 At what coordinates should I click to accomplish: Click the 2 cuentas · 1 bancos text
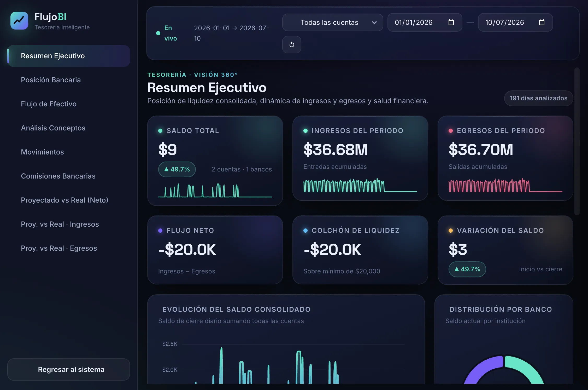click(x=242, y=169)
